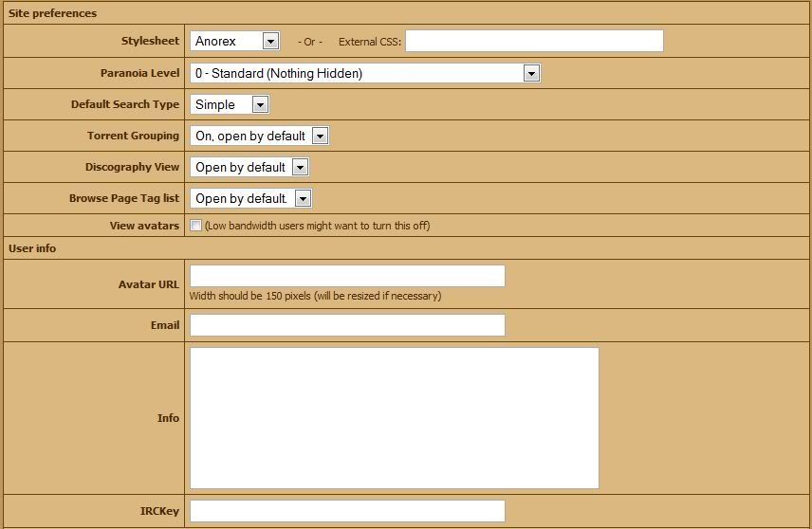The width and height of the screenshot is (812, 529).
Task: Open the Stylesheet dropdown showing Anorex
Action: click(235, 41)
